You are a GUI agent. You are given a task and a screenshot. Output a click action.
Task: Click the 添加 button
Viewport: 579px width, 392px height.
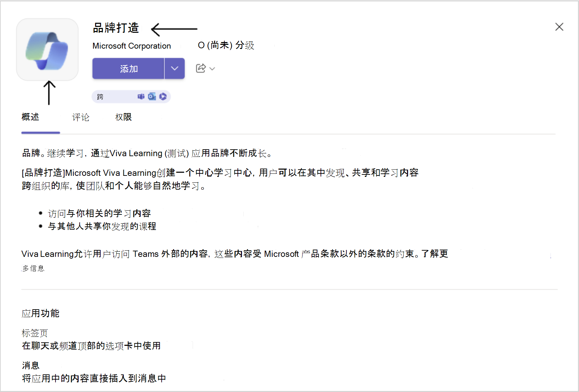point(128,68)
